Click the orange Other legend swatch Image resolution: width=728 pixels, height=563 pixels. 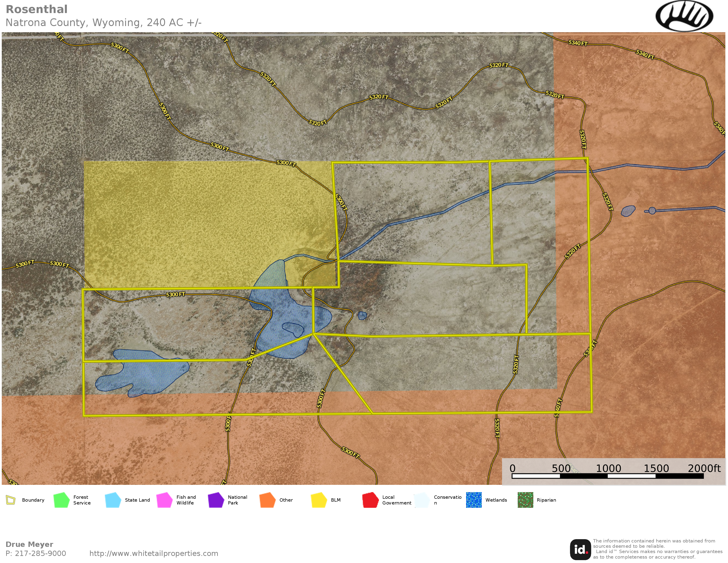click(267, 500)
